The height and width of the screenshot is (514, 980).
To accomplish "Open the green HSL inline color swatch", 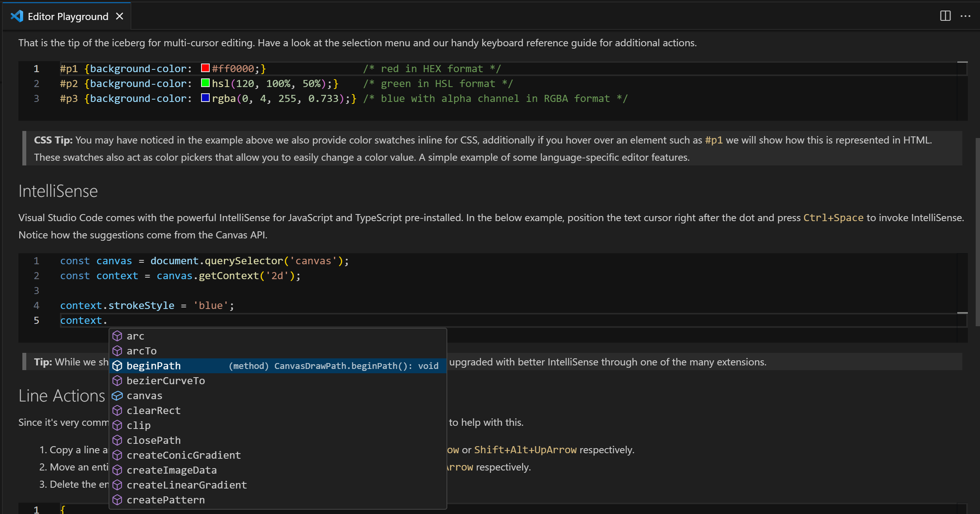I will pyautogui.click(x=205, y=83).
